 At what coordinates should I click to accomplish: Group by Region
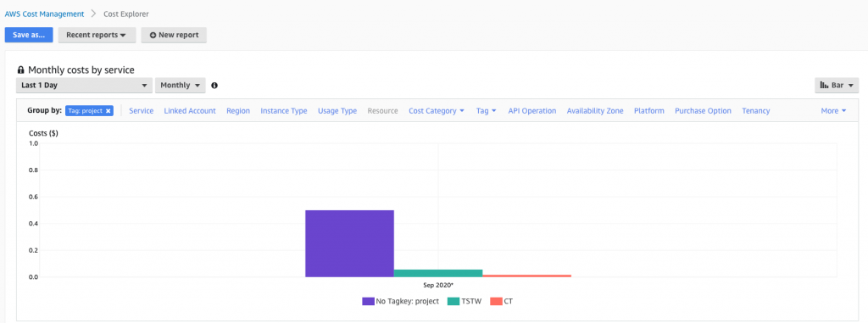point(238,111)
